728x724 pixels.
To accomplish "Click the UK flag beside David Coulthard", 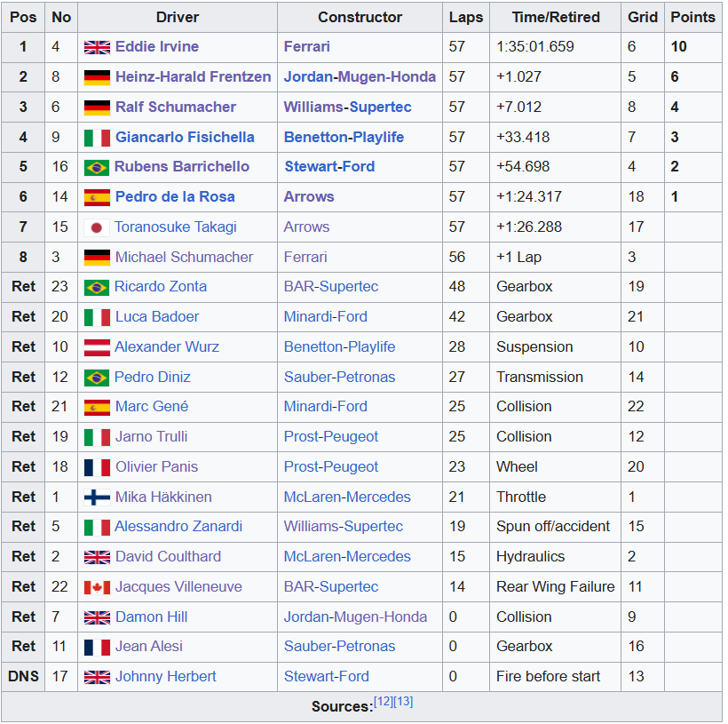I will tap(97, 557).
